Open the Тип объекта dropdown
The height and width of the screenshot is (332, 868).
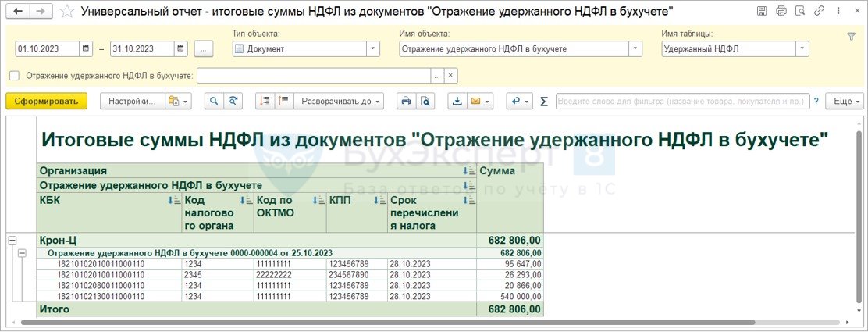(374, 48)
